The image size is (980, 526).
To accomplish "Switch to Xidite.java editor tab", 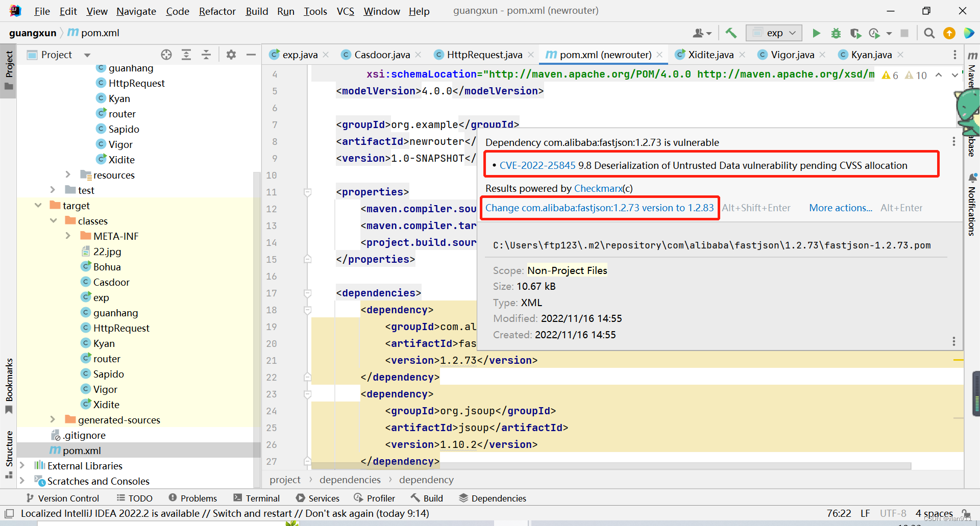I will [709, 55].
